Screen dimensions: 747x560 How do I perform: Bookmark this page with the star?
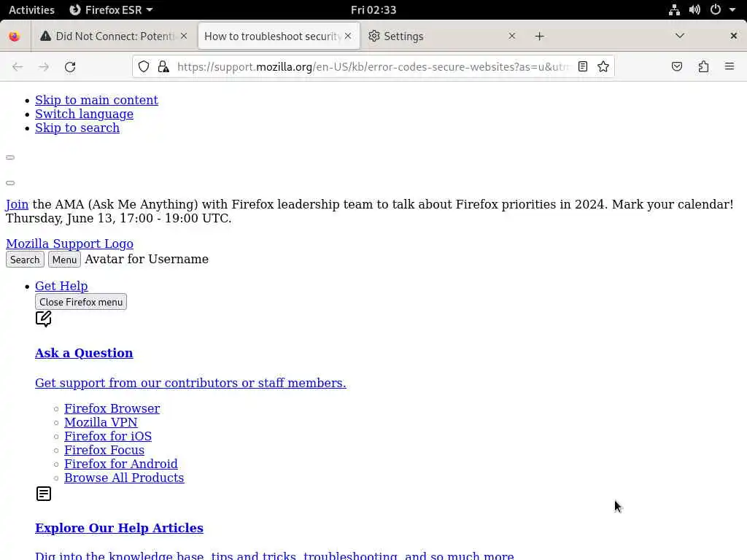[x=603, y=66]
